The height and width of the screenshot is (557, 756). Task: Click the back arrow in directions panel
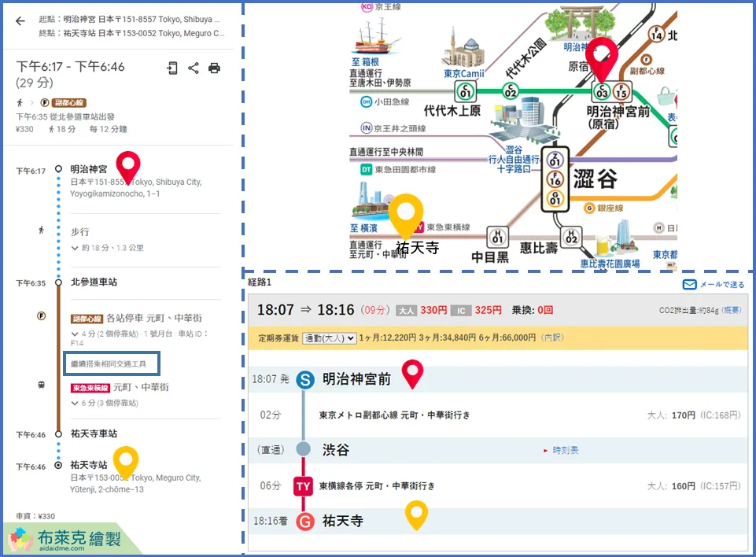[20, 21]
